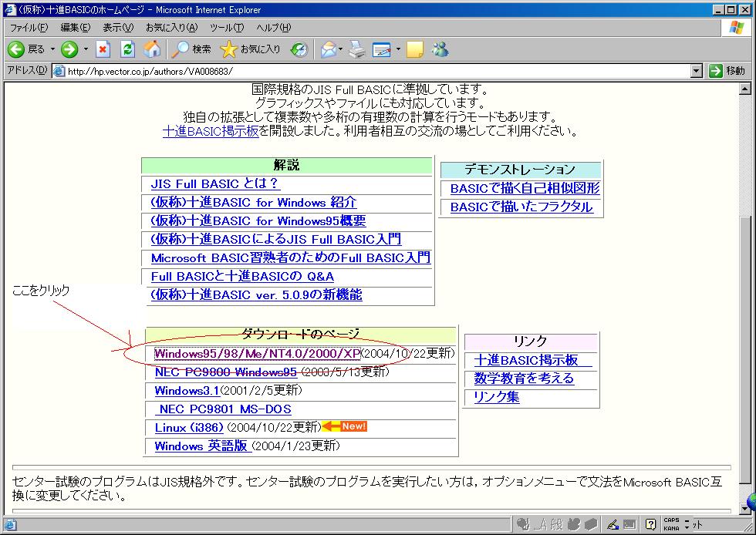Image resolution: width=756 pixels, height=535 pixels.
Task: Click the IE title bar icon
Action: 9,10
